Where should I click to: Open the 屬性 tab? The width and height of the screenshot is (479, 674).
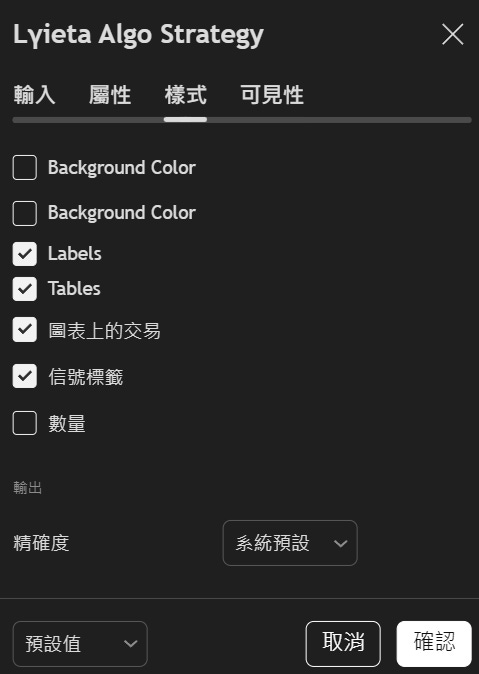tap(110, 95)
